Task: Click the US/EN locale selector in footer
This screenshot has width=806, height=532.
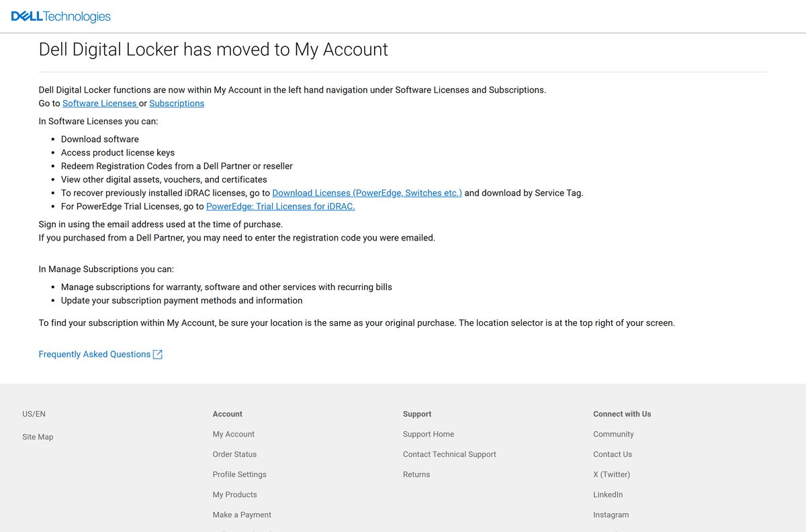Action: (x=34, y=414)
